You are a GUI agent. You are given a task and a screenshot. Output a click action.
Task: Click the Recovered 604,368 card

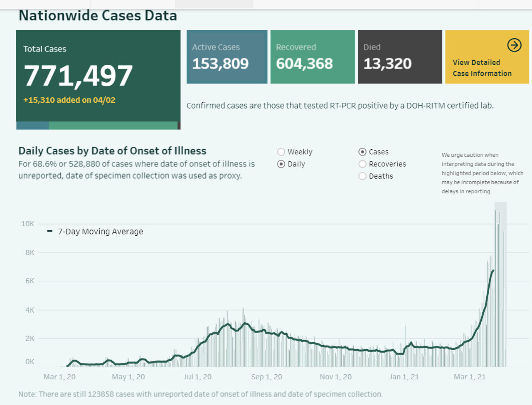[x=312, y=57]
